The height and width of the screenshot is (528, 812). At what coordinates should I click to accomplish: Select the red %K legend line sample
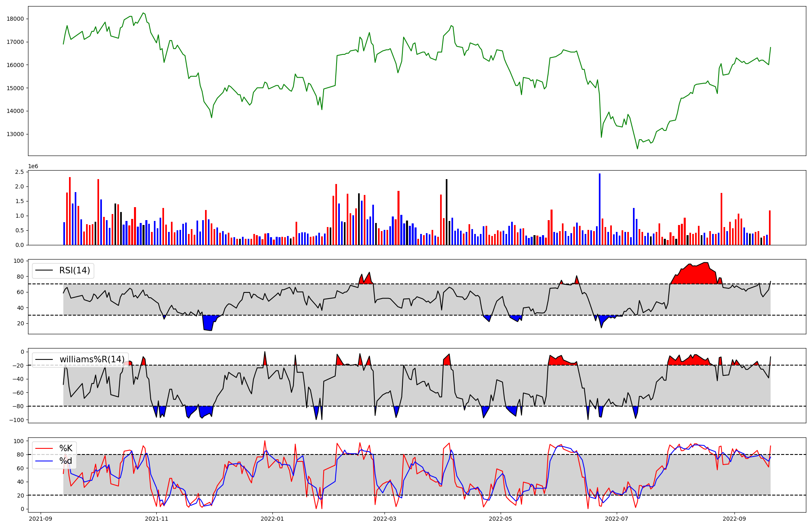click(x=44, y=448)
